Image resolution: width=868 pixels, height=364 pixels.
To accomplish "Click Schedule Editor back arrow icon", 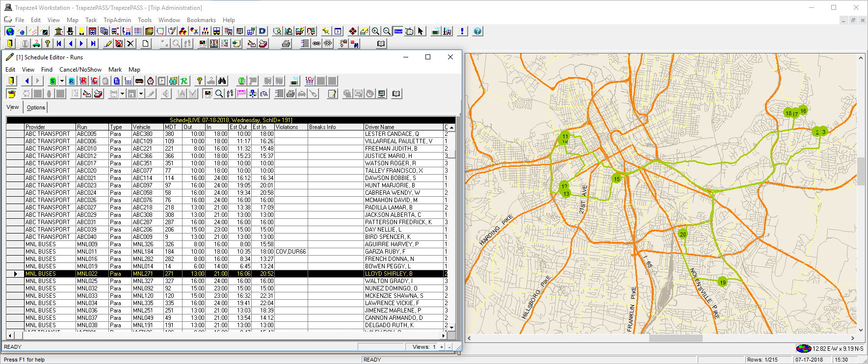I will click(26, 81).
